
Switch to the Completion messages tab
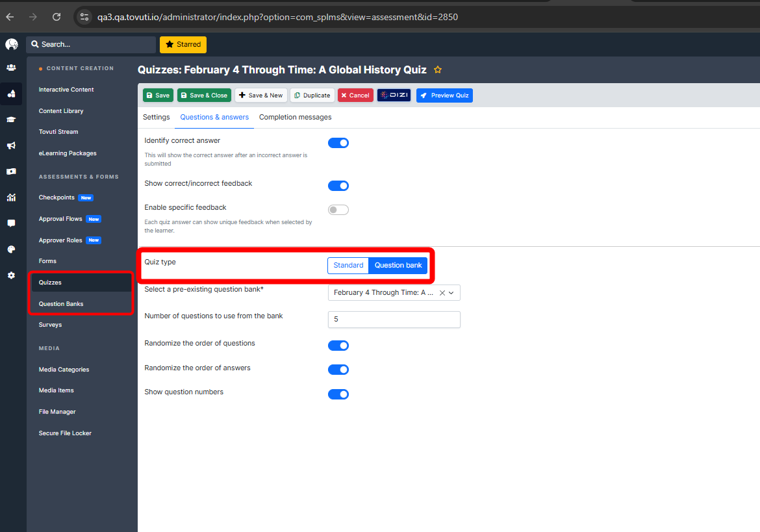tap(295, 118)
